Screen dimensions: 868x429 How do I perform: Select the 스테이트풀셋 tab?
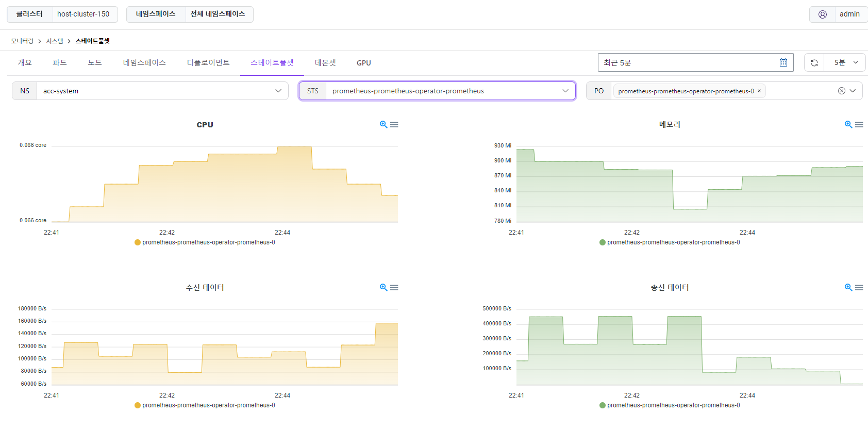point(272,62)
